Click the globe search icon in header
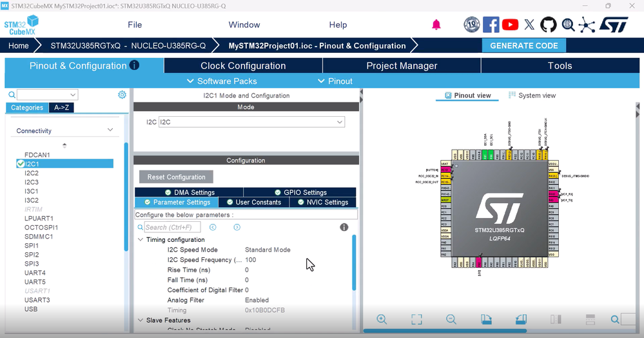 click(x=568, y=25)
